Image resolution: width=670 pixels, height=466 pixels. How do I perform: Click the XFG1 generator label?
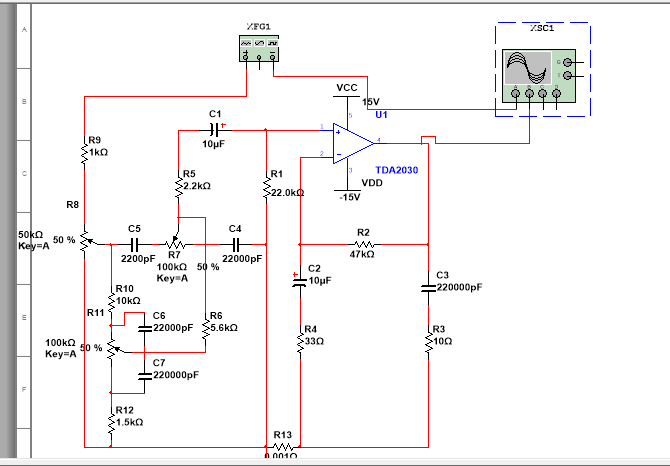point(259,26)
